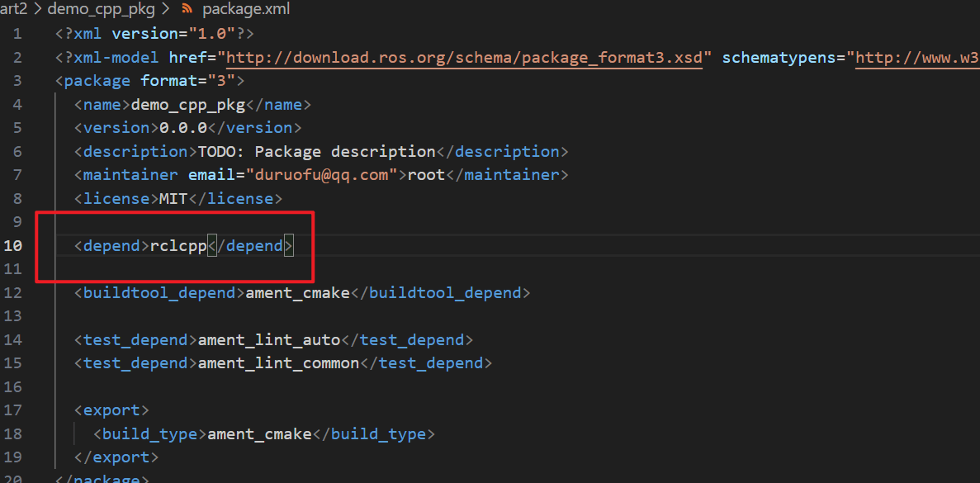The width and height of the screenshot is (980, 483).
Task: Place cursor in the rclcpp dependency text
Action: [178, 246]
